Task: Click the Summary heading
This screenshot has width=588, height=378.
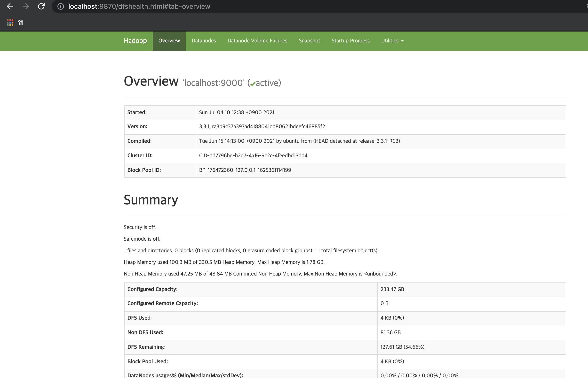Action: pyautogui.click(x=151, y=200)
